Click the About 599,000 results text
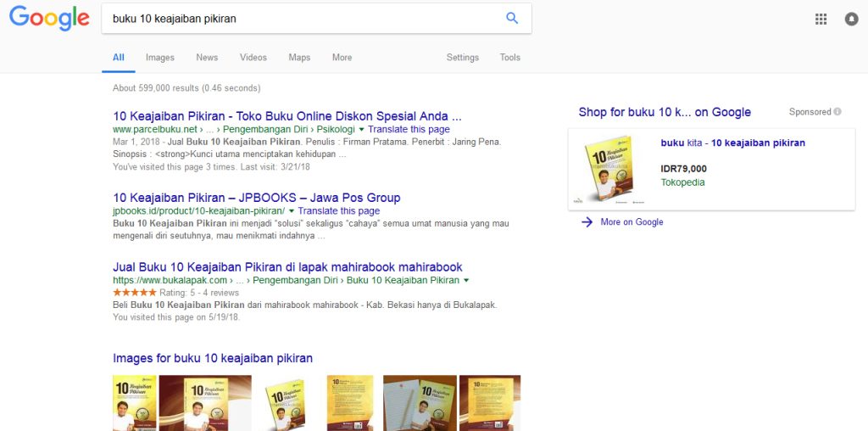This screenshot has width=868, height=431. pyautogui.click(x=186, y=88)
